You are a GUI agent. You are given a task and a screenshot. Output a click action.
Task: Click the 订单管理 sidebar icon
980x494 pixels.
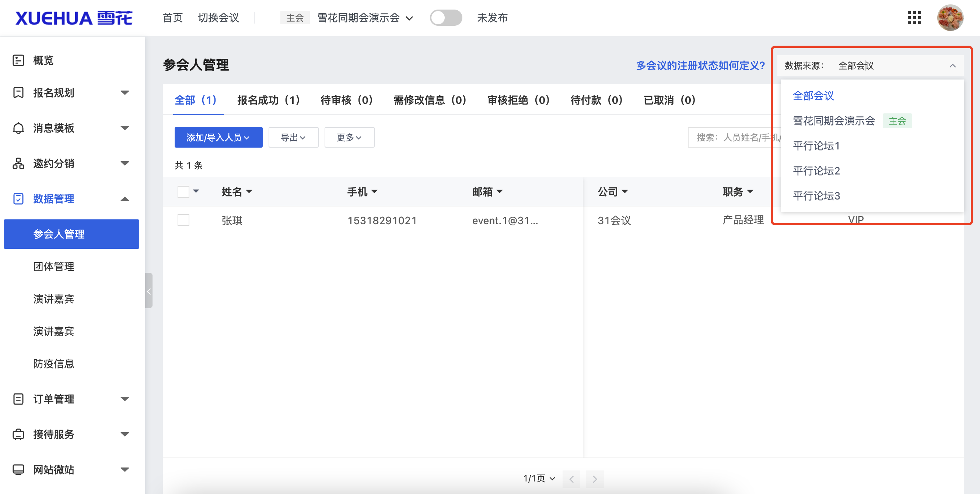point(18,399)
